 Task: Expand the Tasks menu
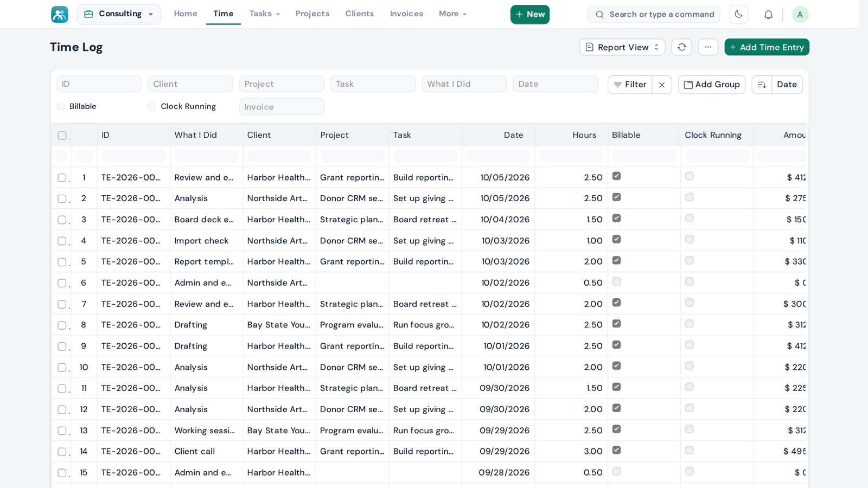click(265, 14)
